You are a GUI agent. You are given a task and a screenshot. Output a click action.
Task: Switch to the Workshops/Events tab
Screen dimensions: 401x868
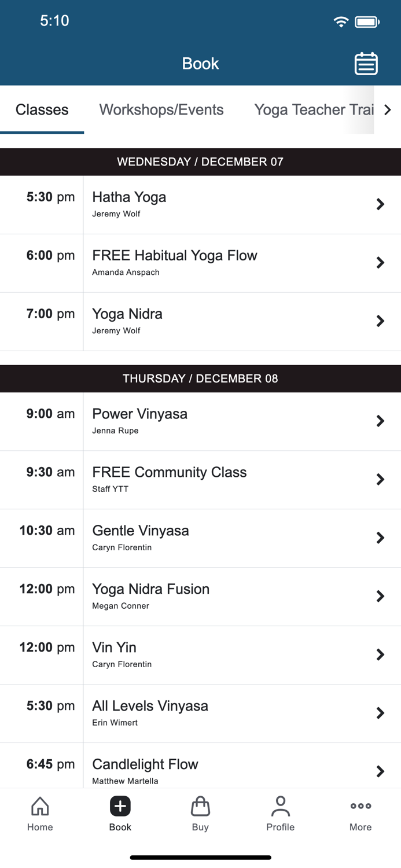pyautogui.click(x=161, y=109)
